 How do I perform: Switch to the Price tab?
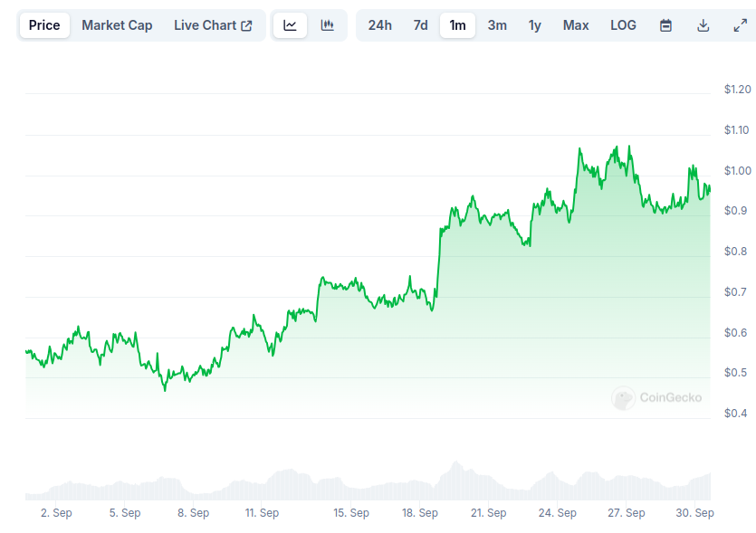[x=44, y=25]
